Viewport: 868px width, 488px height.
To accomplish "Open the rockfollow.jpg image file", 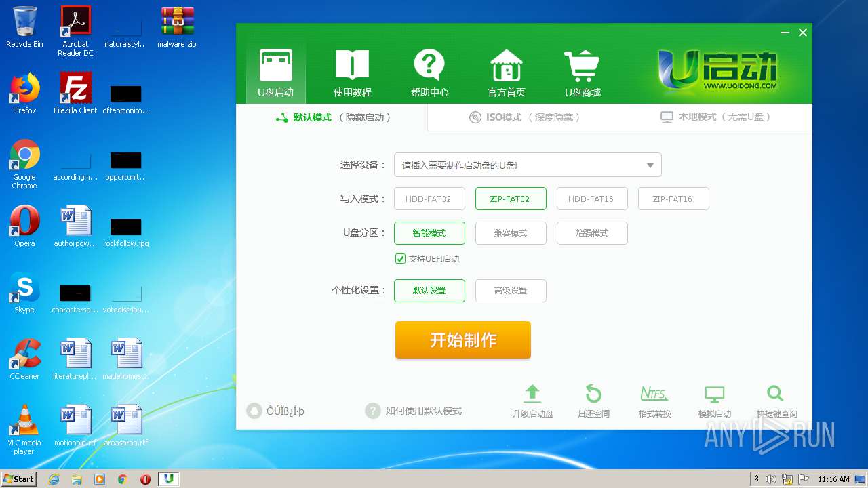I will click(126, 232).
